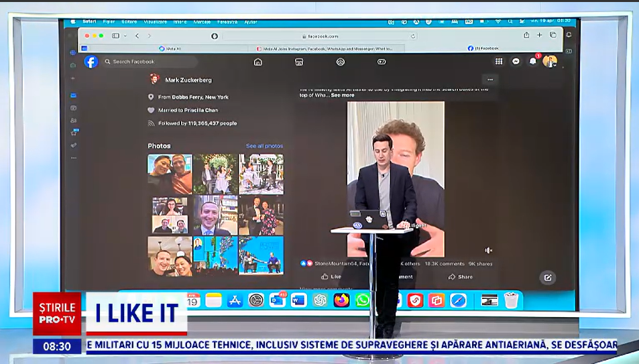Open the account profile picture menu
The height and width of the screenshot is (364, 639).
tap(550, 61)
